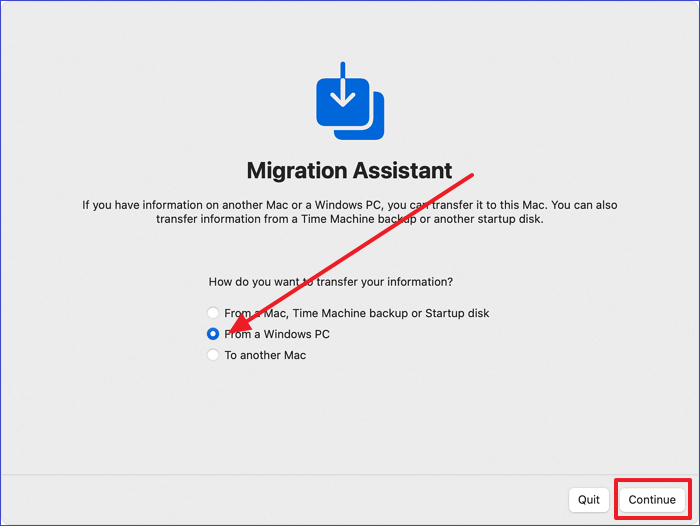Click the first line of the description paragraph
The image size is (700, 526).
(x=349, y=205)
